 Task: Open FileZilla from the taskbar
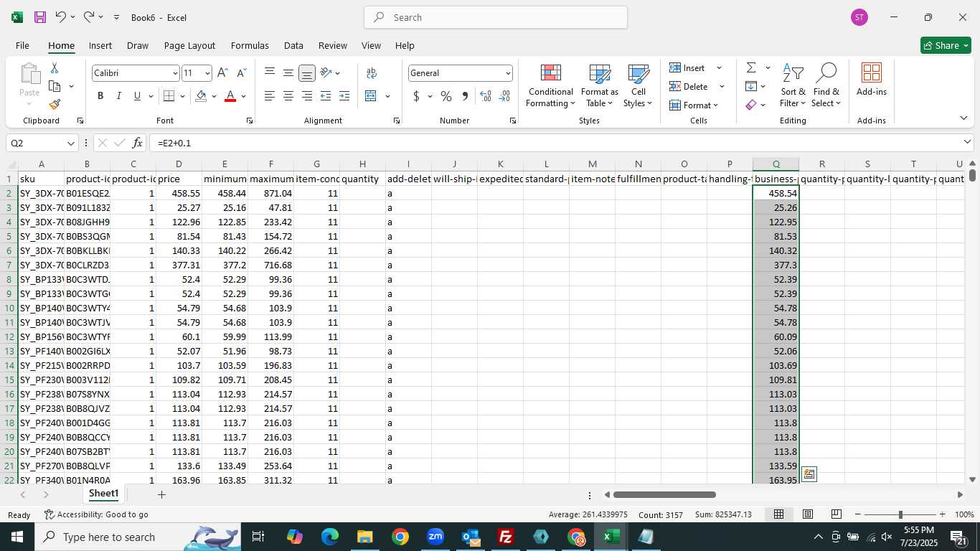(506, 537)
